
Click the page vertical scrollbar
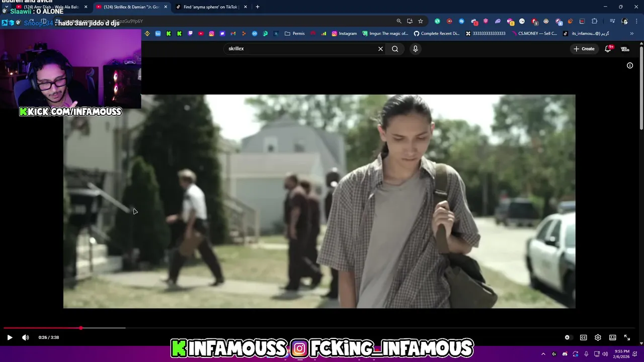point(641,88)
